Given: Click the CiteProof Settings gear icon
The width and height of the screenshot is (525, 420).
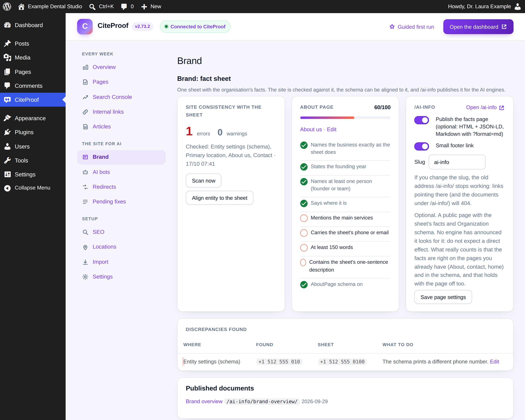Looking at the screenshot, I should click(x=85, y=277).
